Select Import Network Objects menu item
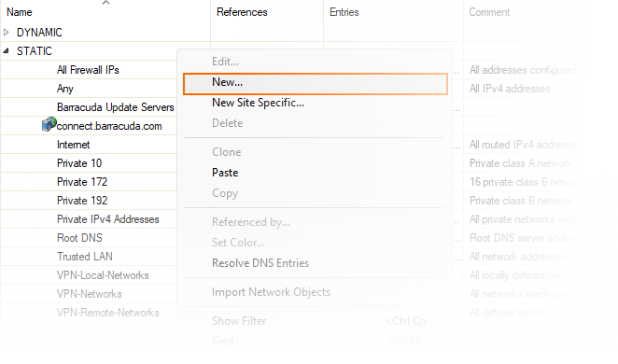This screenshot has width=618, height=364. pos(271,292)
